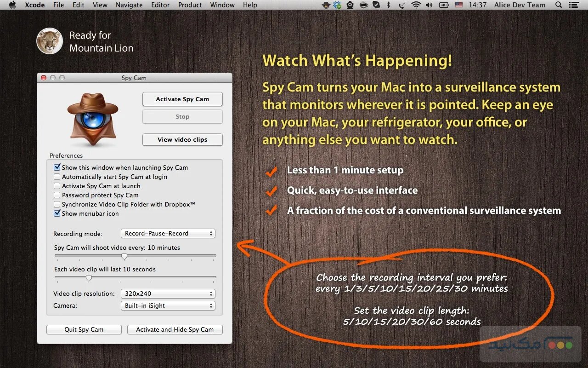Click the Spy Cam detective camera logo
Viewport: 588px width, 368px height.
(x=93, y=119)
